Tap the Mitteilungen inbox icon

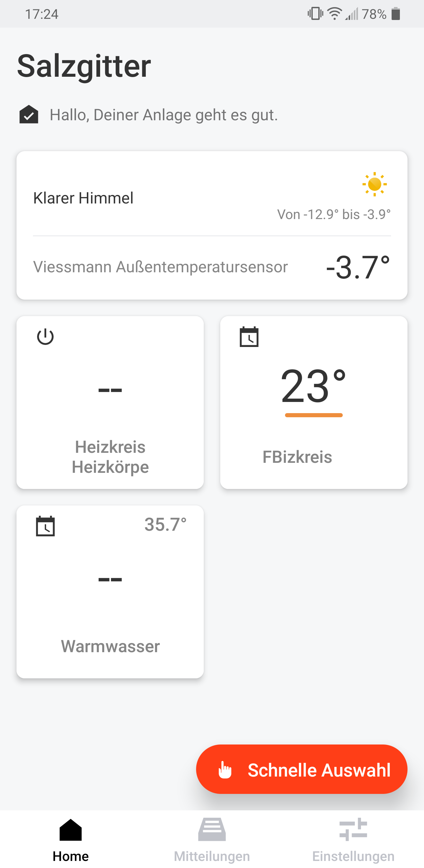pos(212,829)
